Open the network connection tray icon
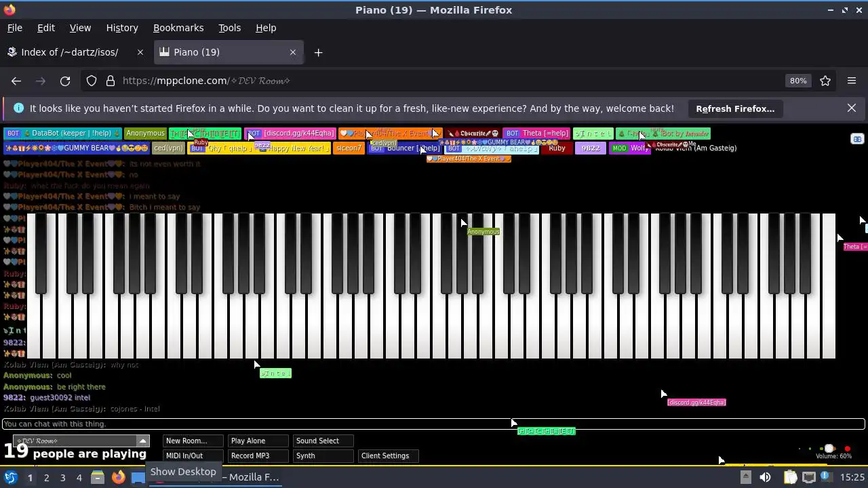 pos(809,478)
